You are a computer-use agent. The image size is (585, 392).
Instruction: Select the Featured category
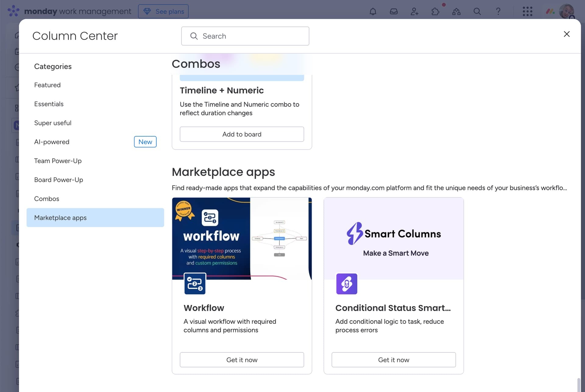tap(95, 85)
